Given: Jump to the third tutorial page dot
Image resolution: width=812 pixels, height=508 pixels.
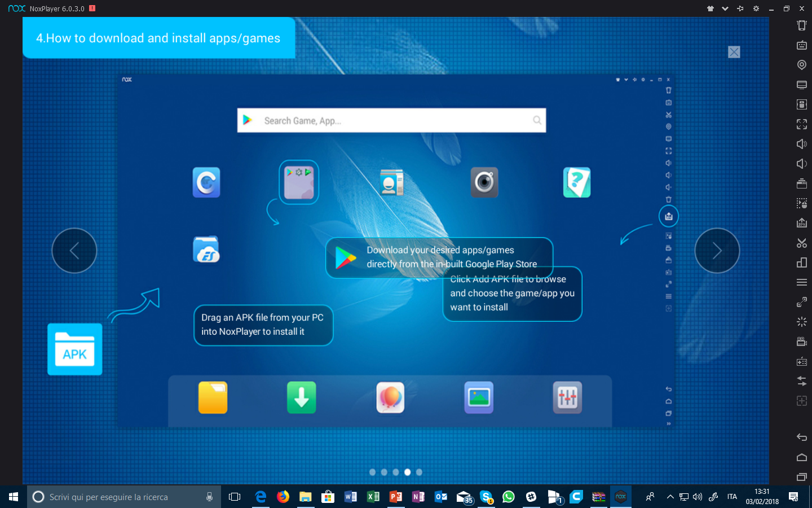Looking at the screenshot, I should pyautogui.click(x=396, y=472).
